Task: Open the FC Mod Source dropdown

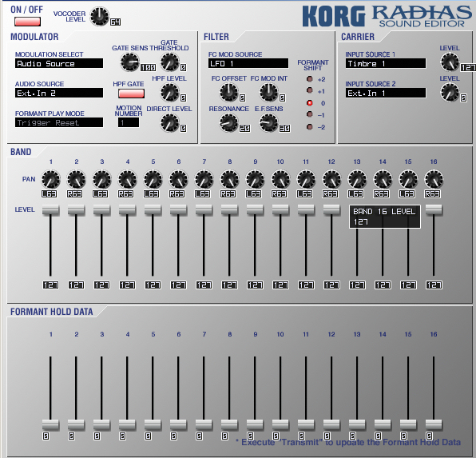Action: point(248,63)
